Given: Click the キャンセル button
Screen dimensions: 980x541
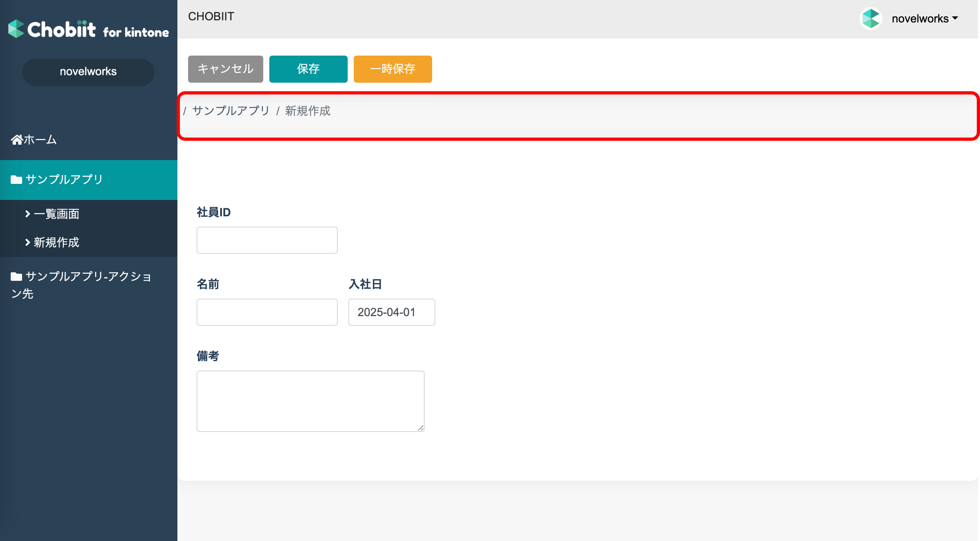Looking at the screenshot, I should 225,69.
